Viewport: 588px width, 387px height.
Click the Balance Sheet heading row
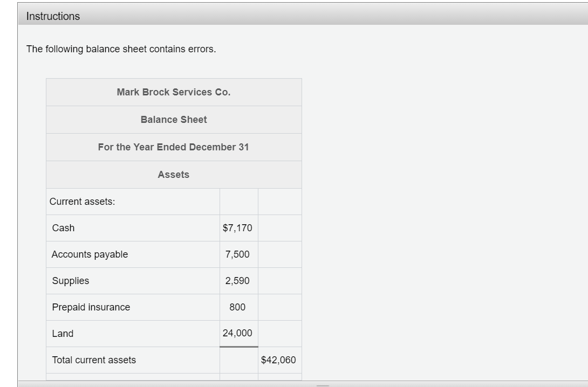[174, 119]
